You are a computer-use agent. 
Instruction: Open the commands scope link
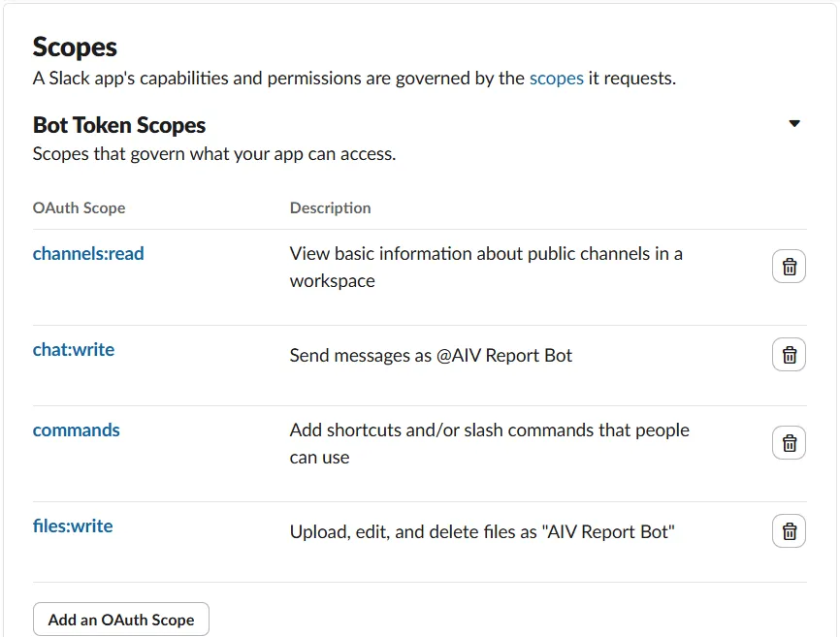click(x=77, y=430)
